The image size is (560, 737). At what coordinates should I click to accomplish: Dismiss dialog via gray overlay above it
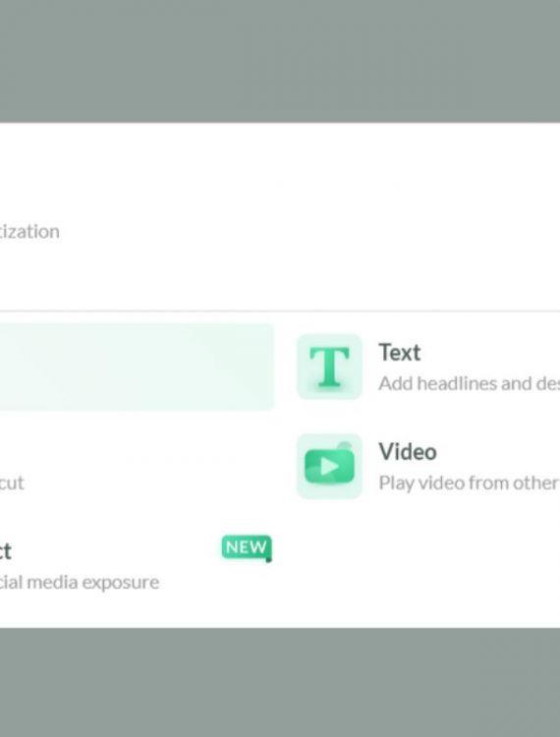(280, 61)
